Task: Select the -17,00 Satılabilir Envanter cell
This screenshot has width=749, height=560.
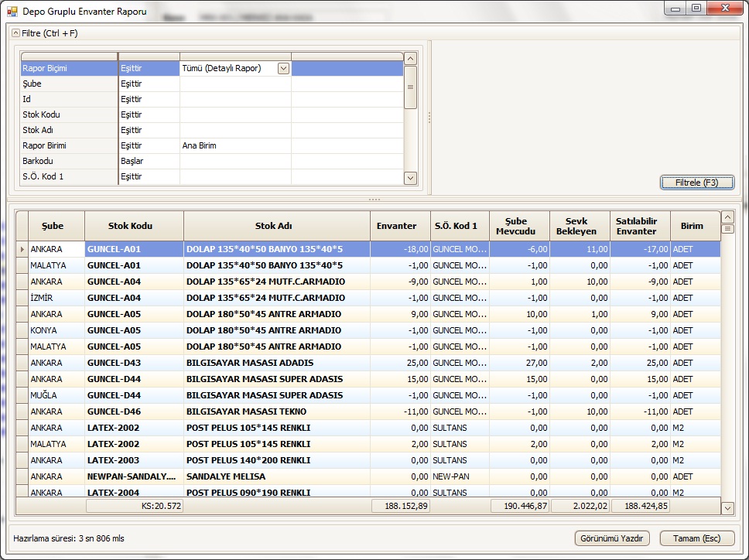Action: tap(640, 249)
